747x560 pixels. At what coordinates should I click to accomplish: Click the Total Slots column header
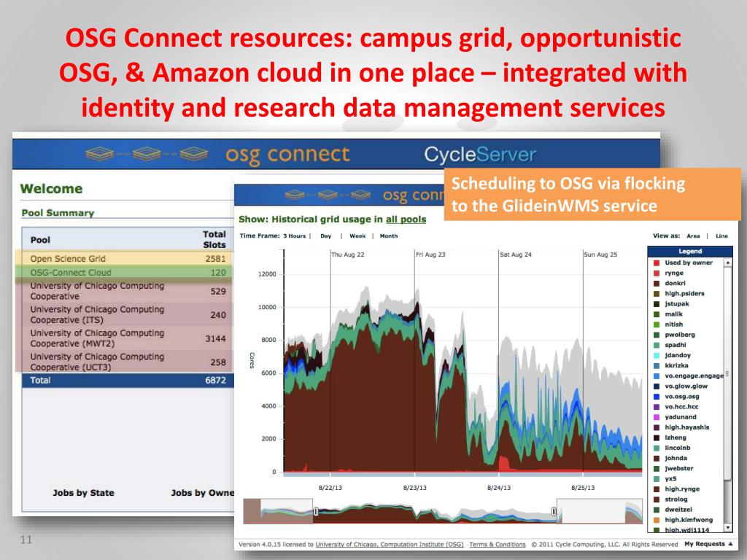(214, 239)
